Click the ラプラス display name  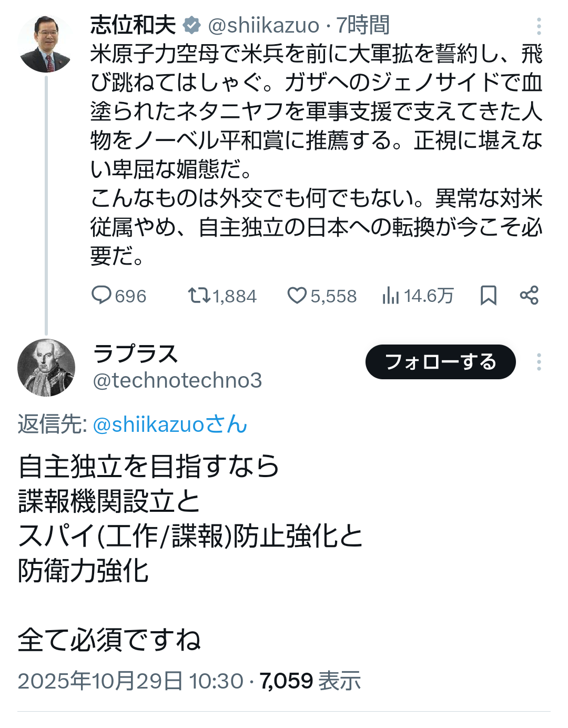[x=136, y=353]
